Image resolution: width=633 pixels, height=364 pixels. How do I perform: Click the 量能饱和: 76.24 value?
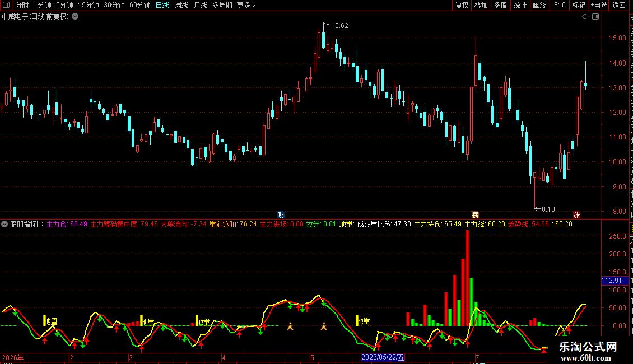coord(233,224)
